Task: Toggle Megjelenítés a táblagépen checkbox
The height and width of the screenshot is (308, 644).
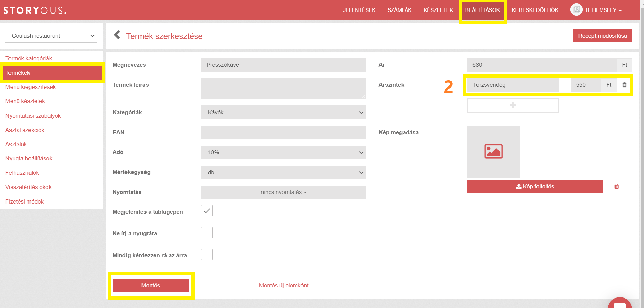Action: [x=207, y=211]
